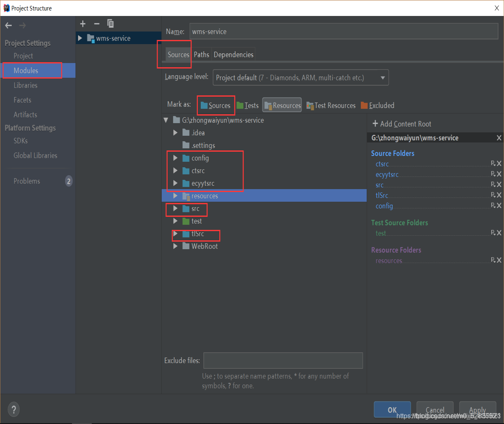Expand the test folder

[176, 221]
